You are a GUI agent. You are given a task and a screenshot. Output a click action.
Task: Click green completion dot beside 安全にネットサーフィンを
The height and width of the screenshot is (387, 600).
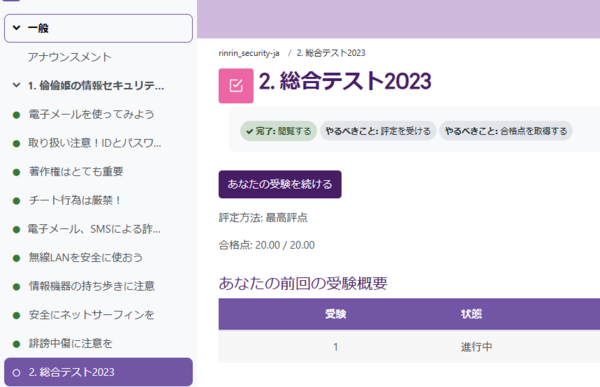coord(16,315)
